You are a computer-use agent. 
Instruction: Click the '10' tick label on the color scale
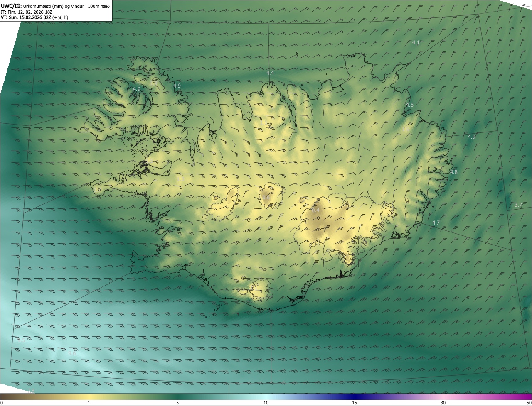(x=266, y=403)
